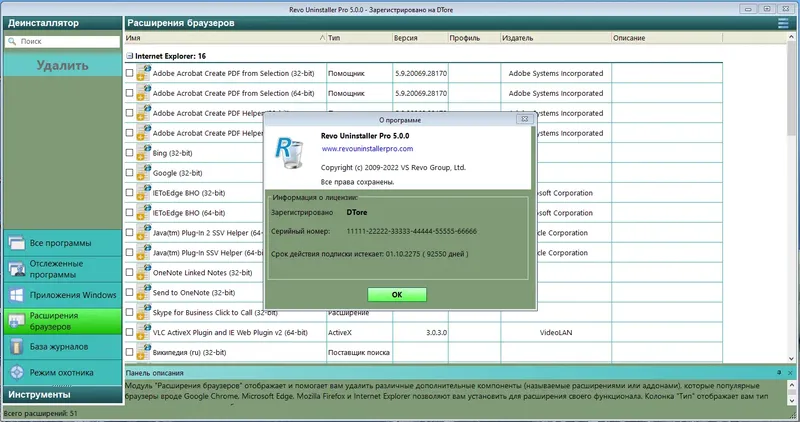The height and width of the screenshot is (422, 800).
Task: Click the Википедия (ru) extension icon
Action: pos(143,352)
